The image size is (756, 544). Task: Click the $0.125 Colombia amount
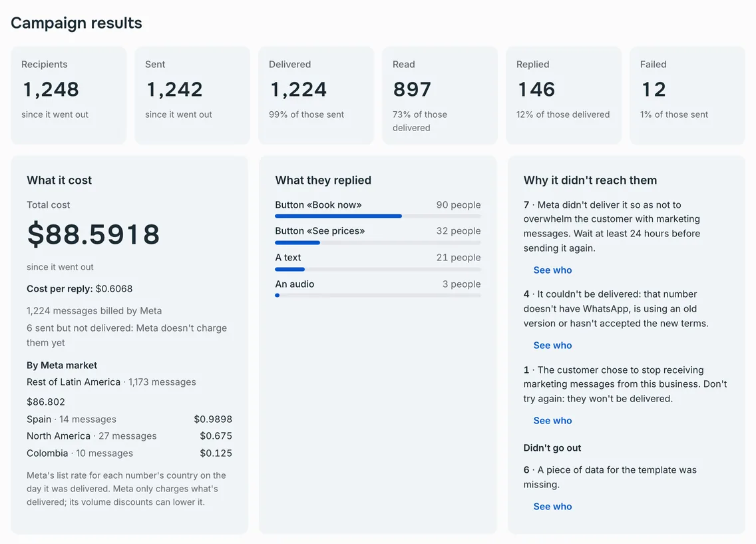pyautogui.click(x=216, y=453)
